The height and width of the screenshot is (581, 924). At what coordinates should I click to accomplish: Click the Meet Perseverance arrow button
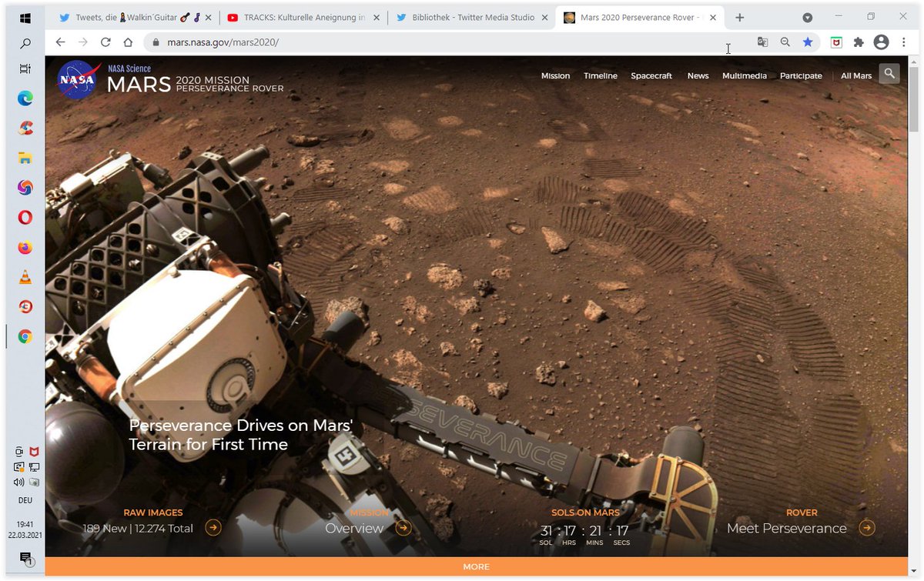coord(867,528)
